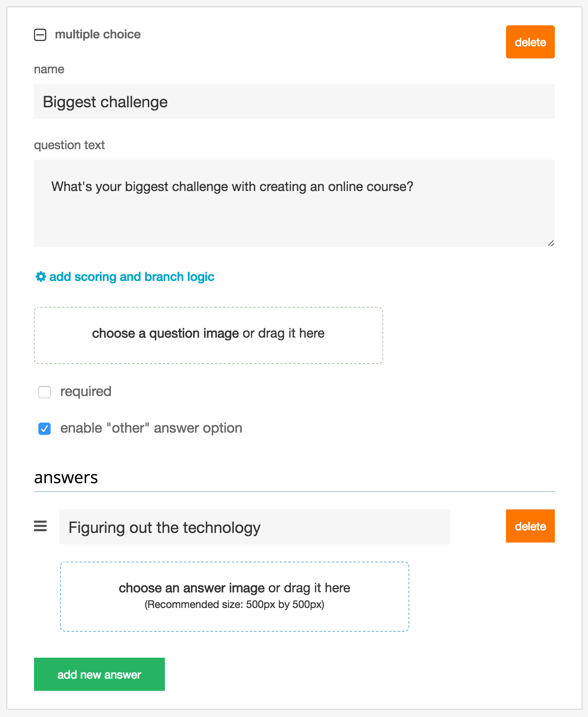The image size is (588, 717).
Task: Tick the required checkbox
Action: pos(44,392)
